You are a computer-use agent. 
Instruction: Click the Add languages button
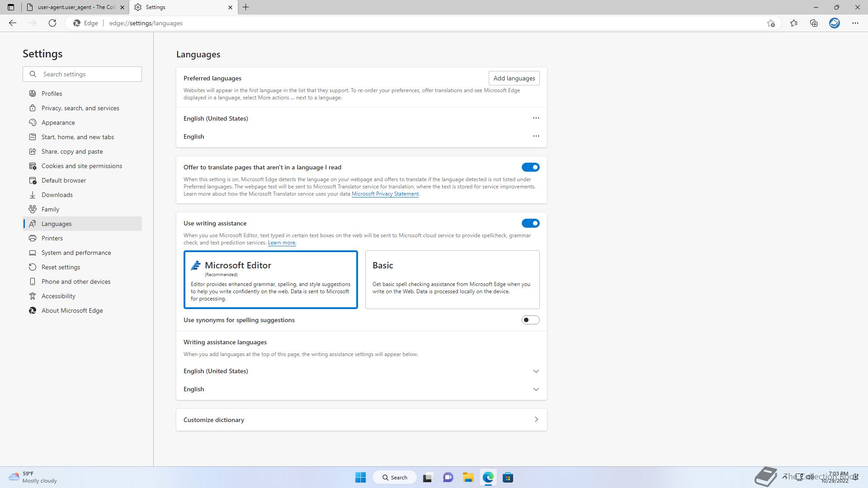coord(514,78)
